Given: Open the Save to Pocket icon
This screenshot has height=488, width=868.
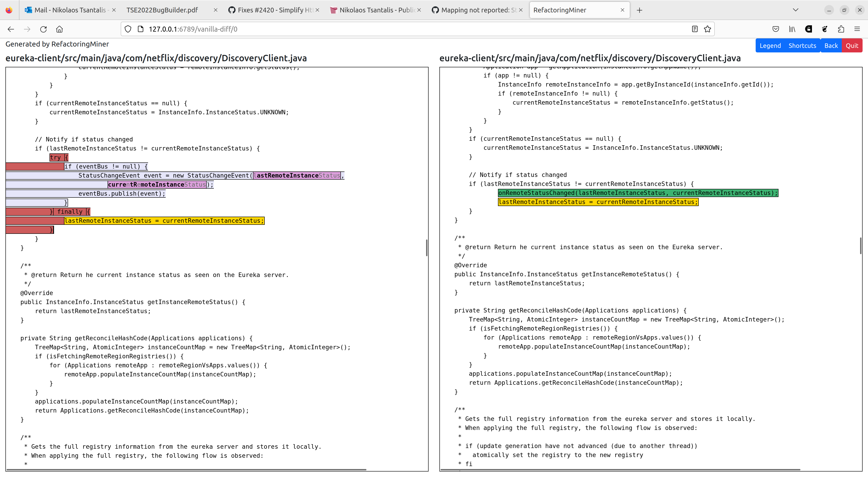Looking at the screenshot, I should click(776, 29).
